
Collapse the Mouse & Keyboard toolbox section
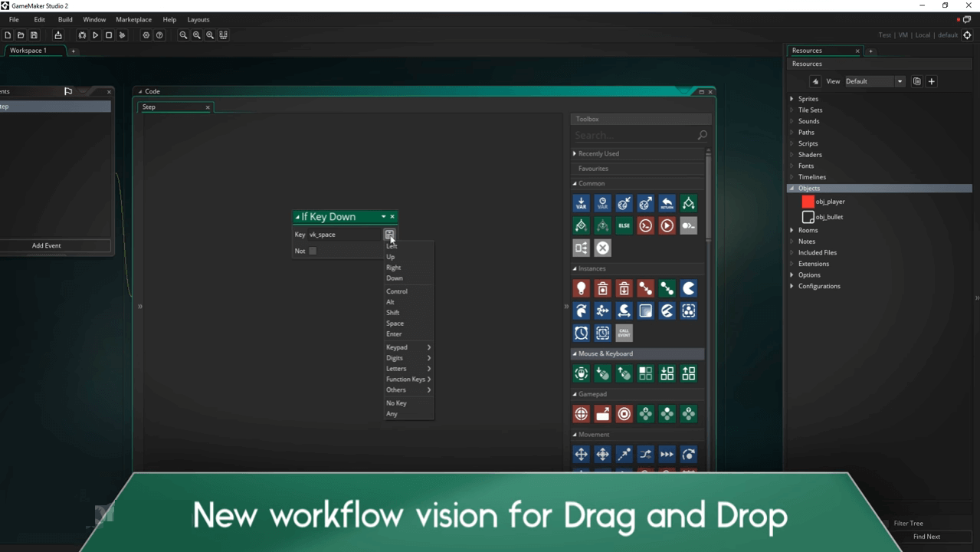[x=574, y=353]
